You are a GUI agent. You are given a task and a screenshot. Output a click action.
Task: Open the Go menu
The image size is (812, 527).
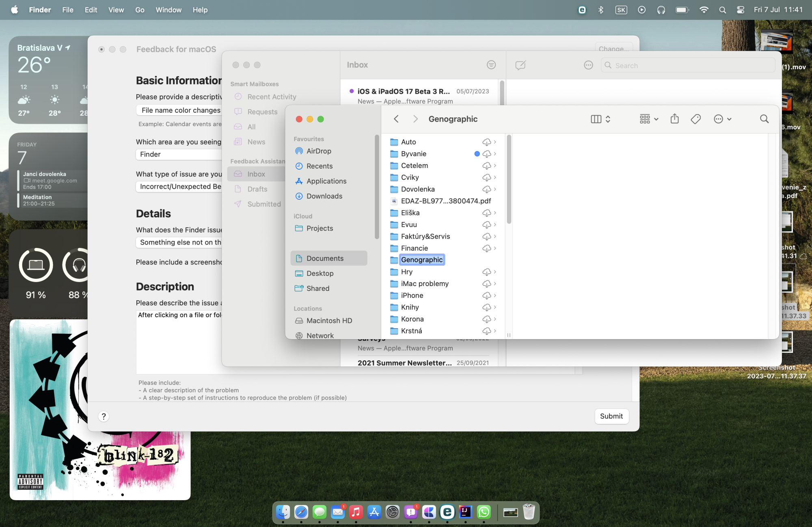(x=140, y=10)
